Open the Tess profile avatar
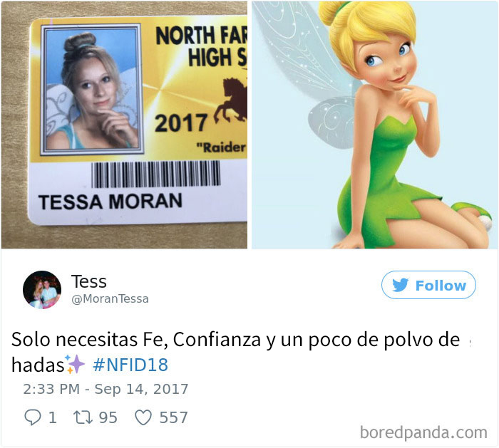The image size is (499, 448). pos(42,290)
